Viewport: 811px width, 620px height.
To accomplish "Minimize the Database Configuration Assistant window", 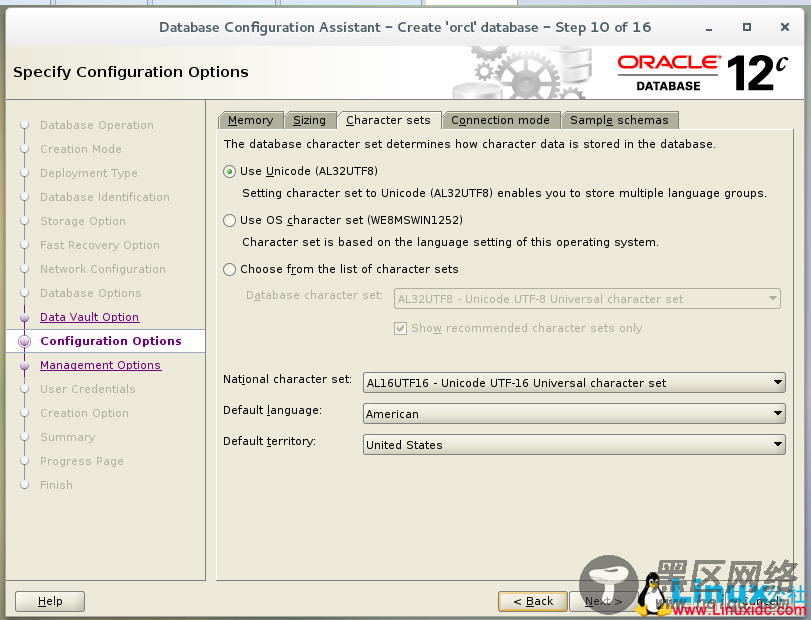I will point(709,28).
